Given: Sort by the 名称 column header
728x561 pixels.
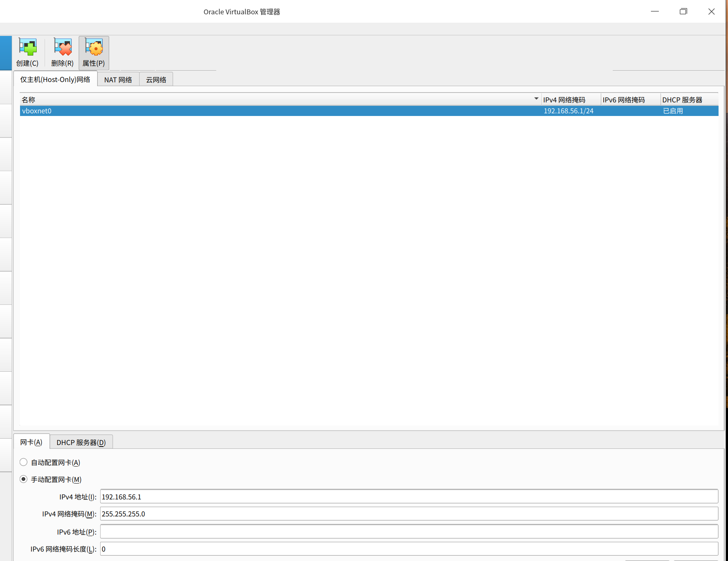Looking at the screenshot, I should [280, 100].
